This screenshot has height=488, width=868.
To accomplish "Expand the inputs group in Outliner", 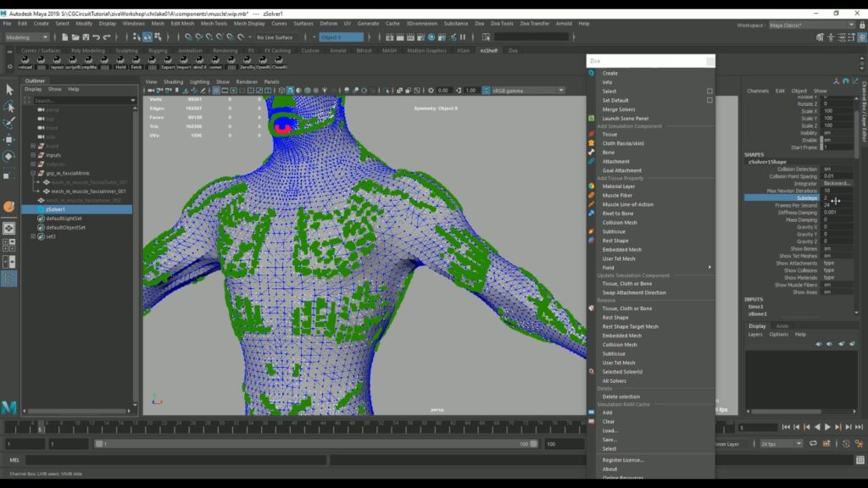I will click(x=33, y=155).
